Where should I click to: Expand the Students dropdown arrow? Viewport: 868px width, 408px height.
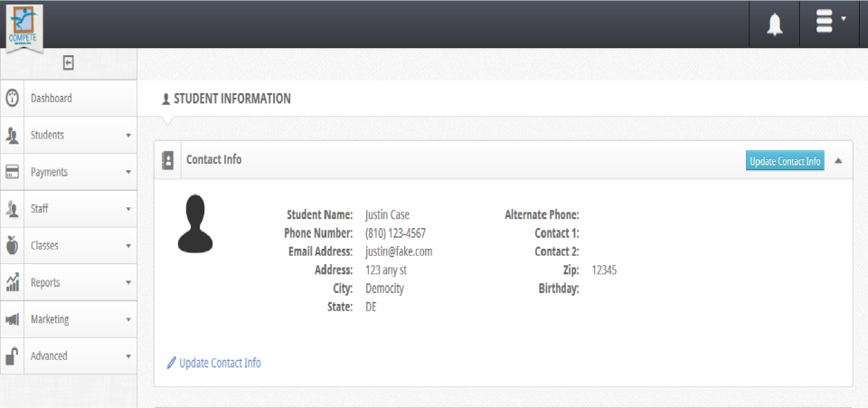tap(128, 136)
